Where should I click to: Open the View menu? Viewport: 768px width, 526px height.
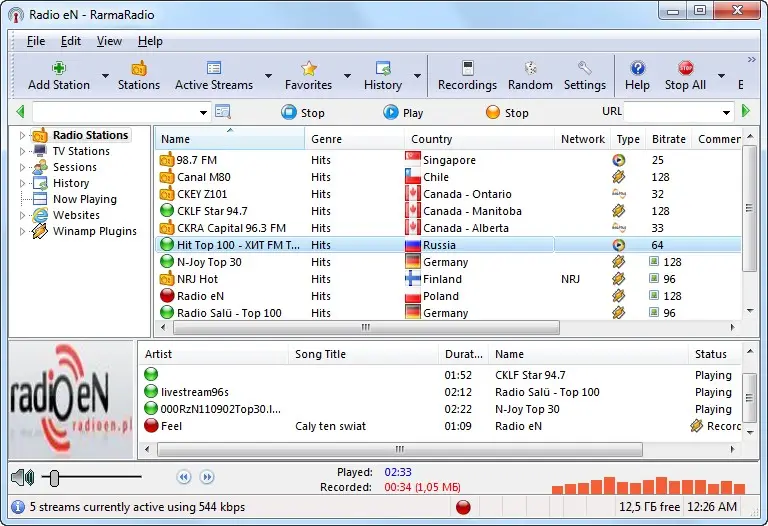pos(109,41)
